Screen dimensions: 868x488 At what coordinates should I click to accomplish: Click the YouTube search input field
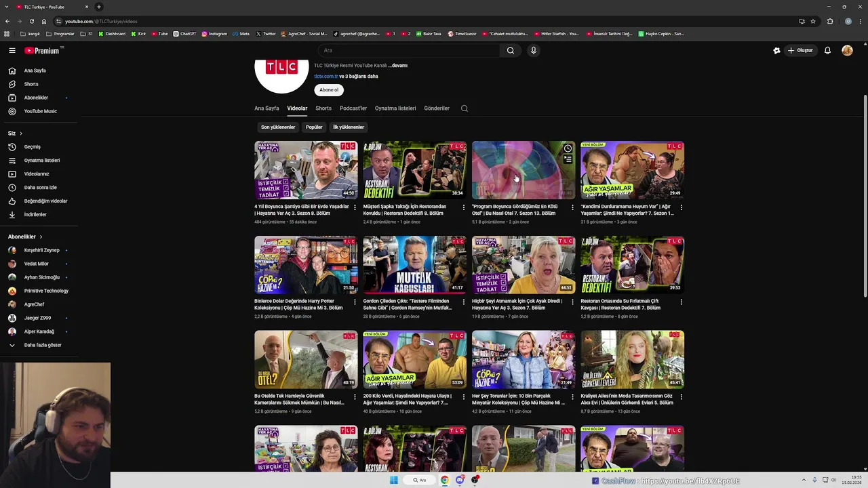click(409, 50)
